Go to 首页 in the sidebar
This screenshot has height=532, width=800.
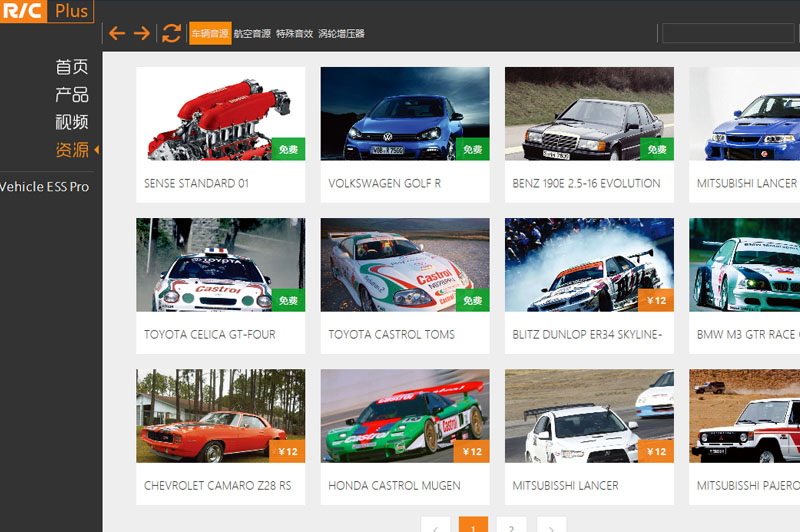click(71, 67)
